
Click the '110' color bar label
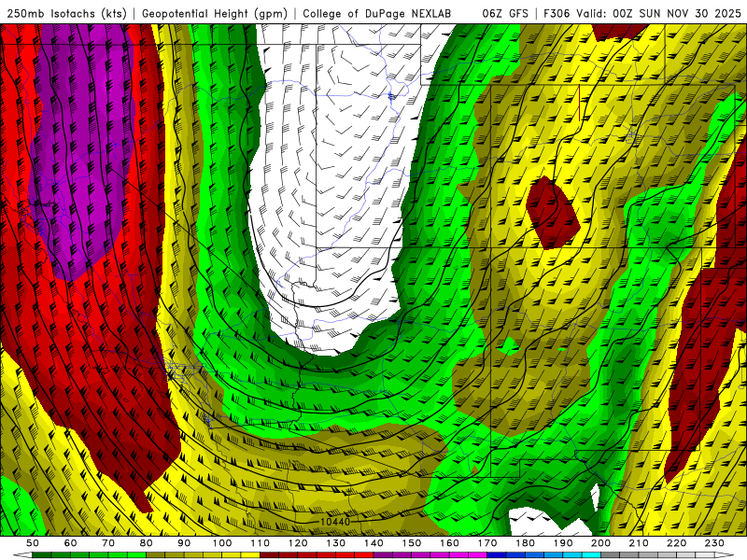point(261,543)
